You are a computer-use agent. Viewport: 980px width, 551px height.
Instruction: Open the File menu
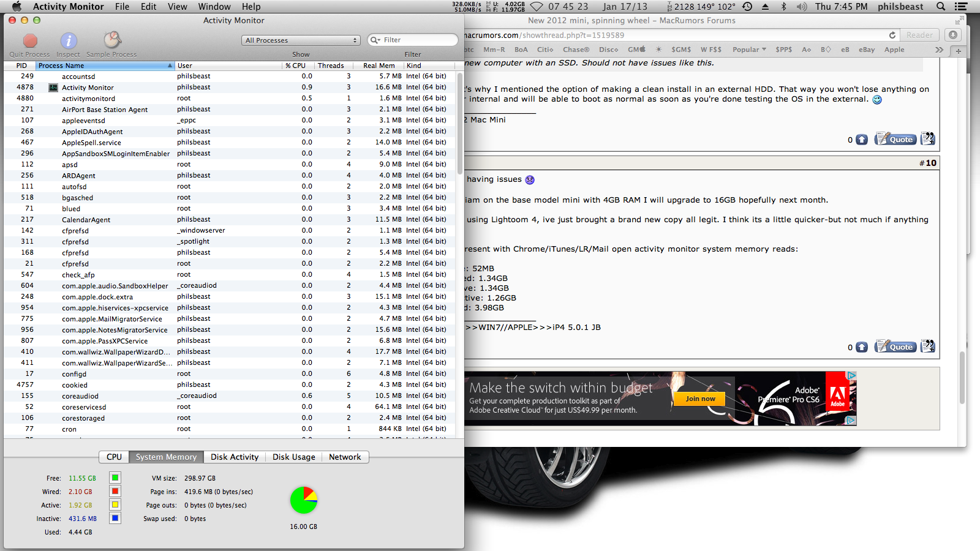point(123,7)
